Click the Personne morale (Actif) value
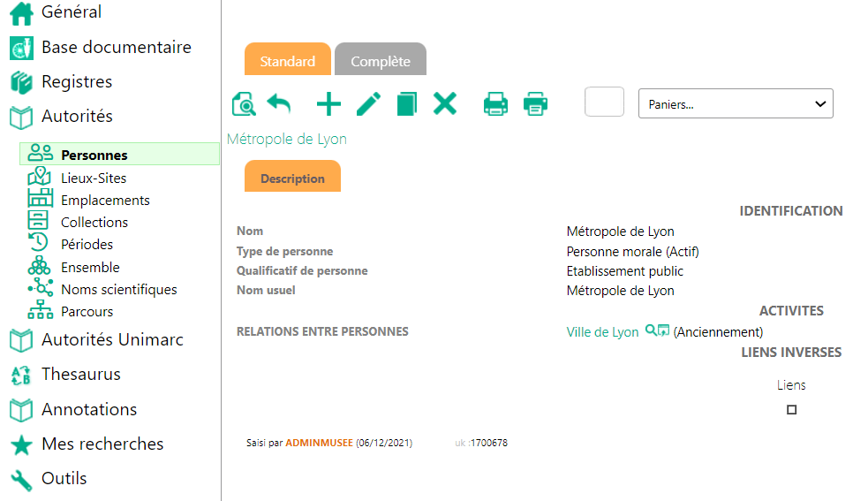The image size is (868, 501). (633, 252)
